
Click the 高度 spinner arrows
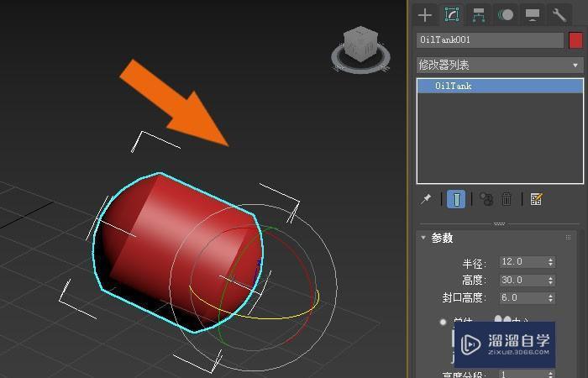[x=550, y=280]
